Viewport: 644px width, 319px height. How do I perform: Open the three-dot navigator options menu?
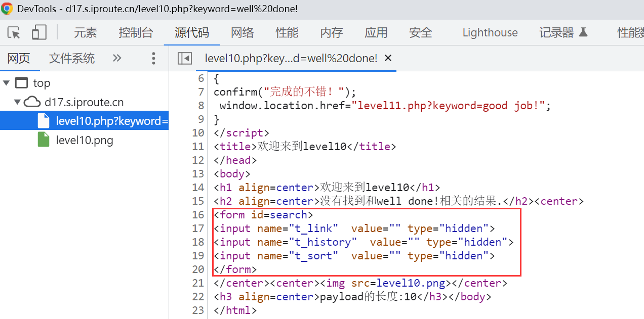[x=153, y=59]
